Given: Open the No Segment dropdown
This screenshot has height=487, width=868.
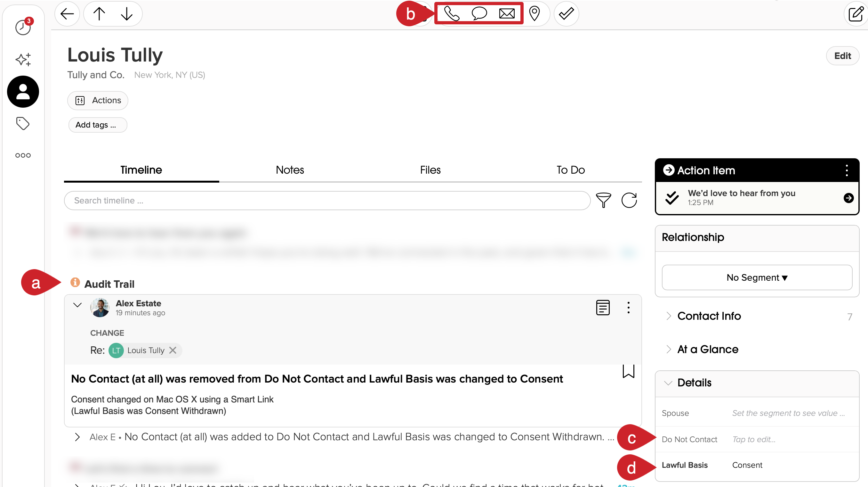Looking at the screenshot, I should pos(757,277).
